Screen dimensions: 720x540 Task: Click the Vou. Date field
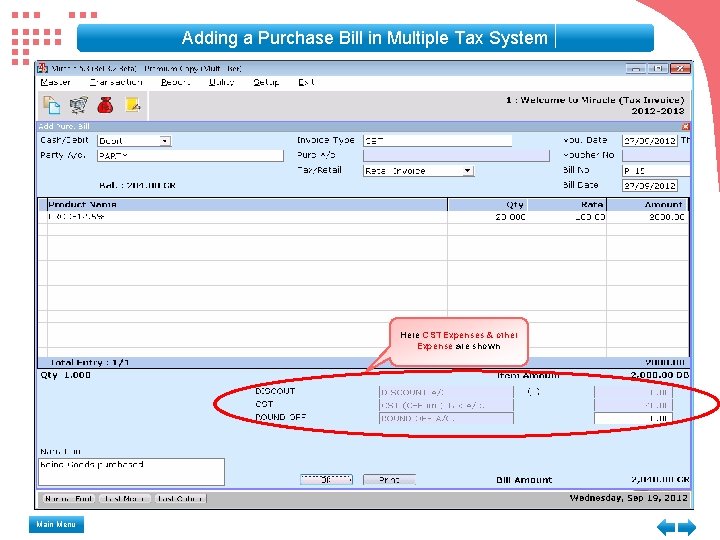tap(650, 141)
